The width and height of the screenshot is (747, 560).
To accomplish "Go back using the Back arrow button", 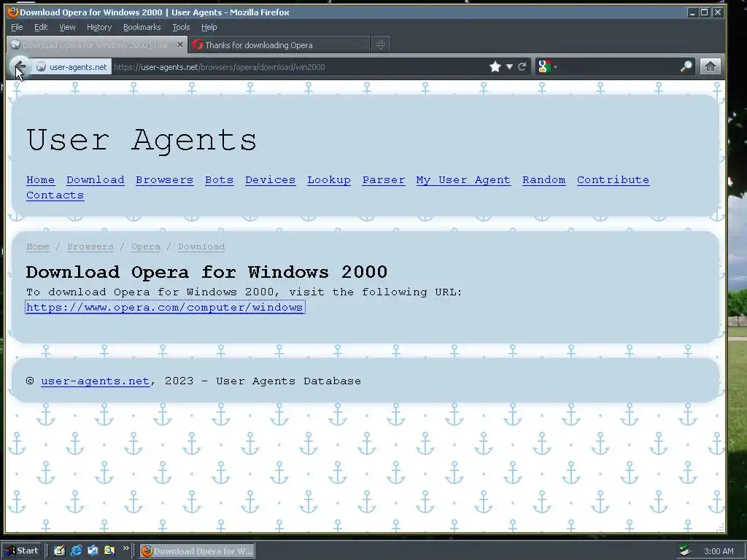I will [20, 66].
